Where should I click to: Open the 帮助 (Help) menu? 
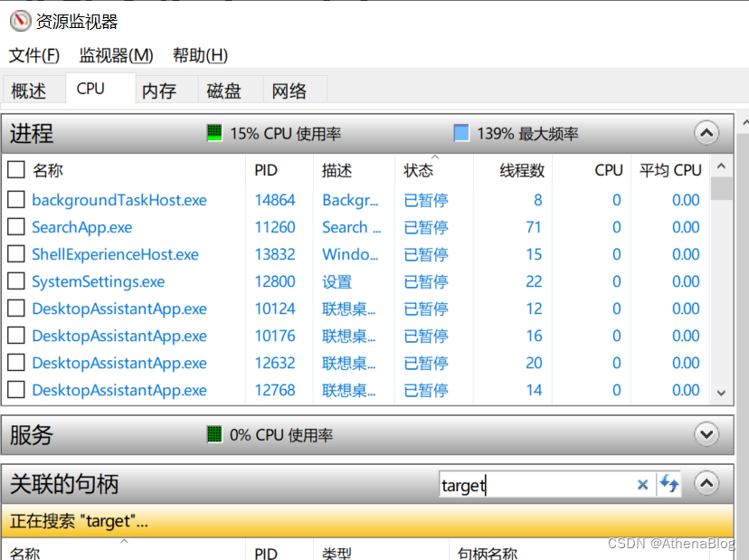tap(199, 55)
